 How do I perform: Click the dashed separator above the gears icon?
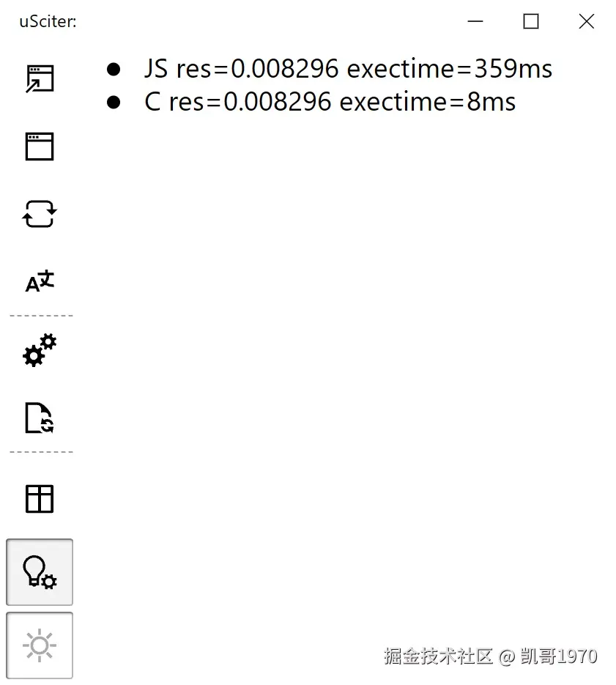[x=40, y=315]
